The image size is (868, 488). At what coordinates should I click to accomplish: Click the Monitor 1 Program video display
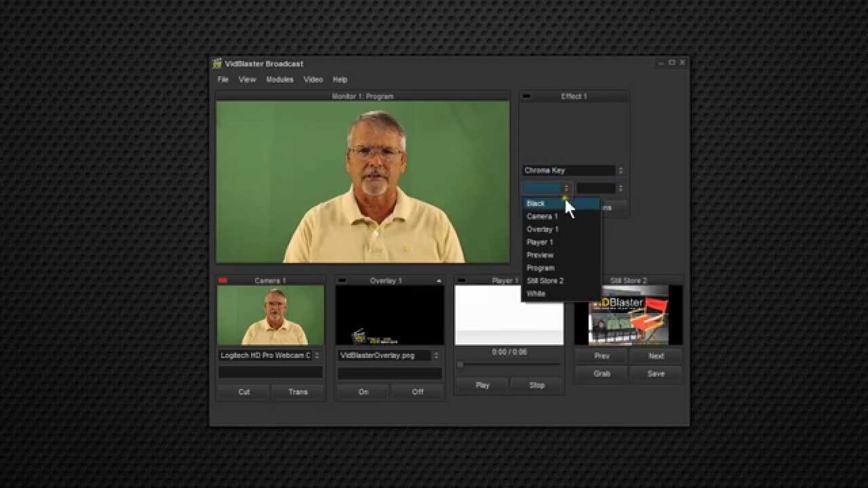[x=363, y=182]
